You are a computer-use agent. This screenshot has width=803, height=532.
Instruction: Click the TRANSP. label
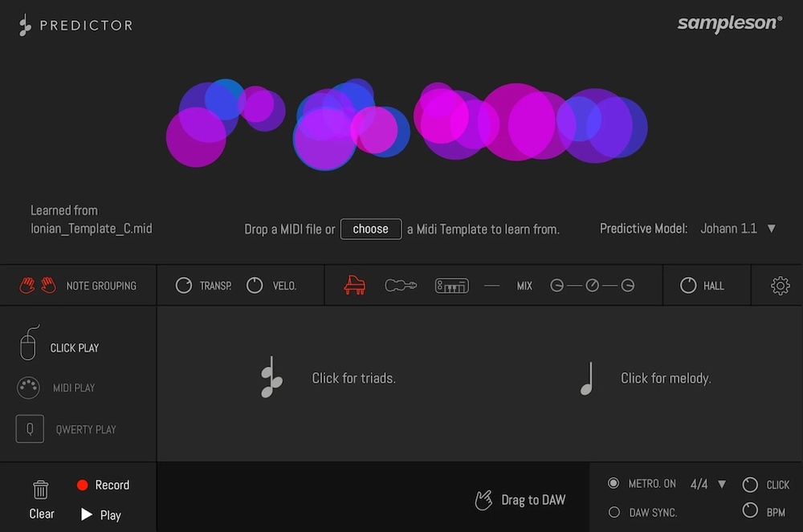click(215, 286)
